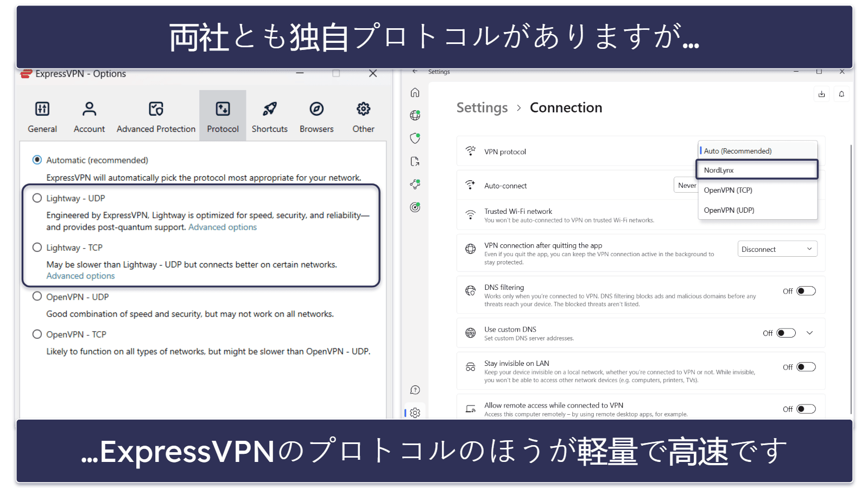Choose OpenVPN (UDP) protocol option
This screenshot has width=868, height=488.
[x=758, y=210]
